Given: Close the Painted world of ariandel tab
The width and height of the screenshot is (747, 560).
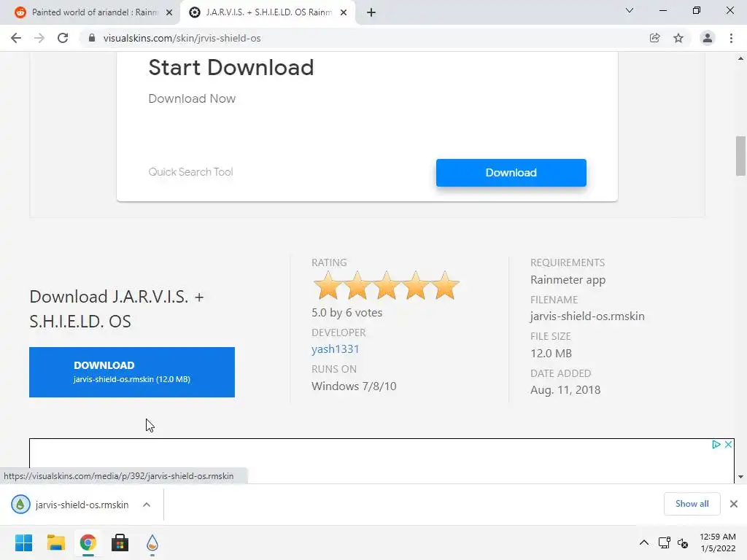Looking at the screenshot, I should (169, 12).
